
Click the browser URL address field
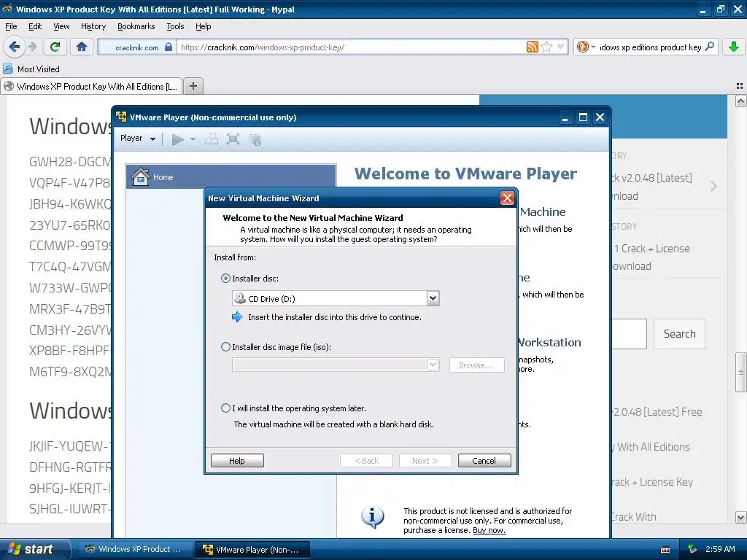(x=351, y=47)
